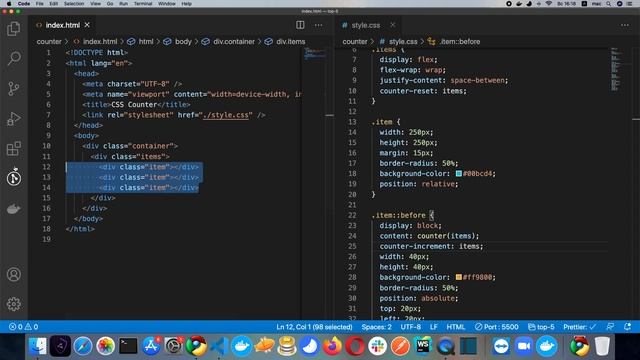
Task: Follow the ./style.css link in index.html
Action: coord(226,115)
